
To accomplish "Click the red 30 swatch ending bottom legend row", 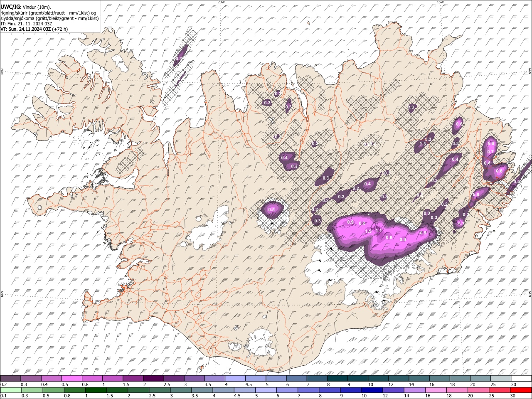I will click(x=521, y=390).
